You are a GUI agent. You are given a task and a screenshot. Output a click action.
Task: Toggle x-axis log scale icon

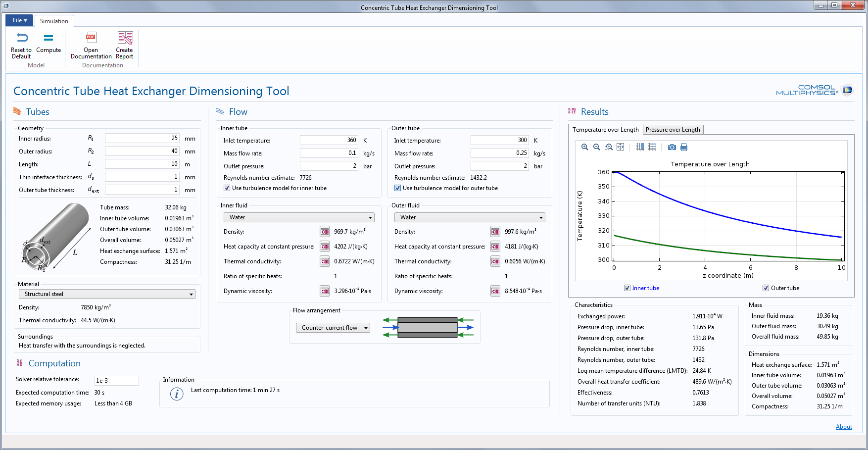(640, 147)
